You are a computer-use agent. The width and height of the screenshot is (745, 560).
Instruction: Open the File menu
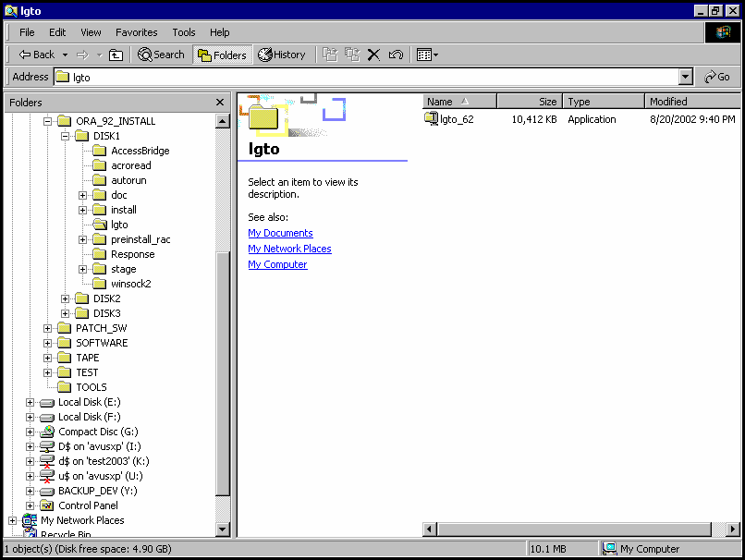[27, 32]
